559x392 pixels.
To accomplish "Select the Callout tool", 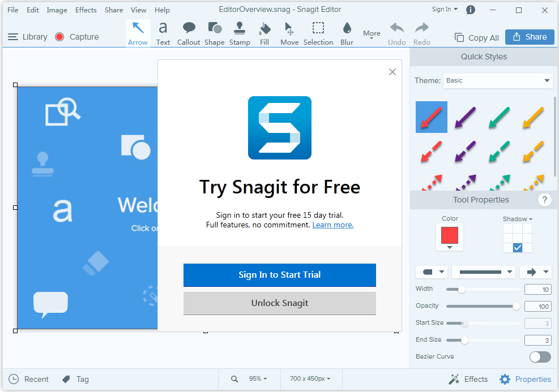I will pyautogui.click(x=189, y=33).
